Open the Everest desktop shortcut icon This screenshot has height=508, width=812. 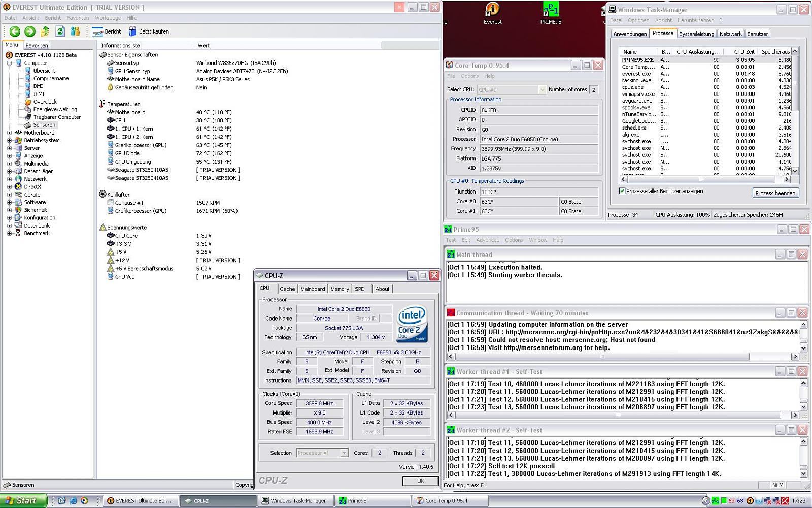tap(493, 13)
